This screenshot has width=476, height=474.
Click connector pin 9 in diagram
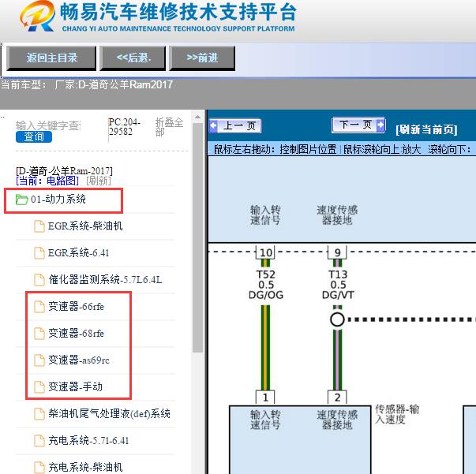(x=337, y=252)
